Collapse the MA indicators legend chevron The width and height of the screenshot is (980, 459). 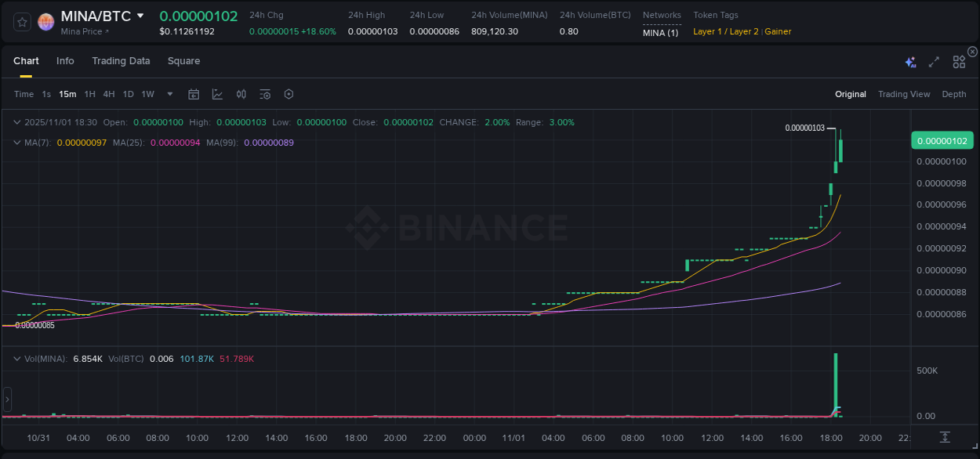coord(17,143)
